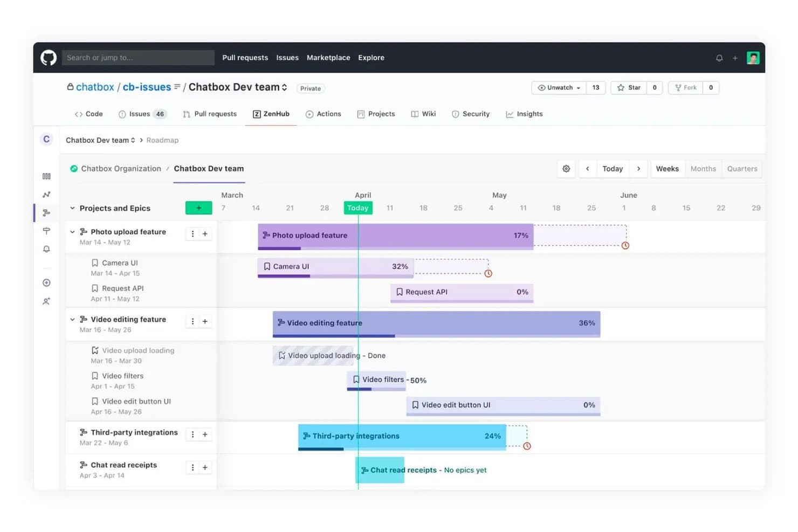Switch the timeline to Weeks view
The image size is (798, 532).
pos(667,169)
